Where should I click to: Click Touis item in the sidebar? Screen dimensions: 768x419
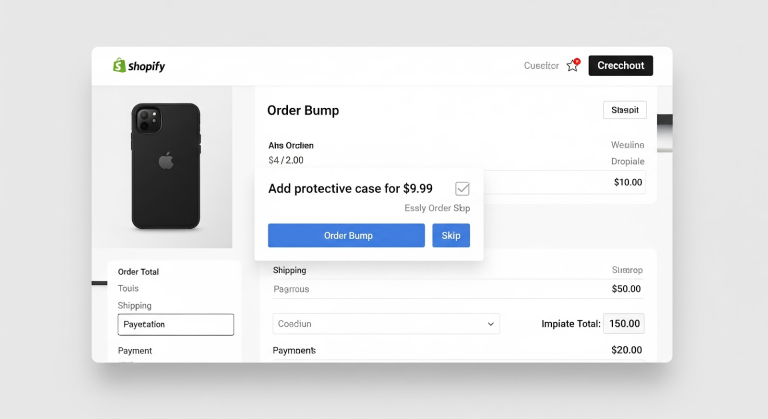tap(128, 288)
